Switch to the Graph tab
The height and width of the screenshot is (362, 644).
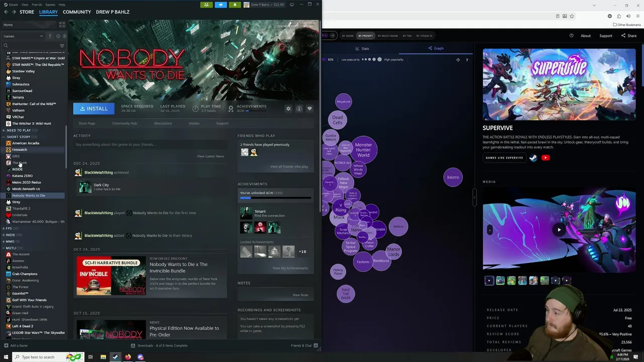tap(436, 48)
